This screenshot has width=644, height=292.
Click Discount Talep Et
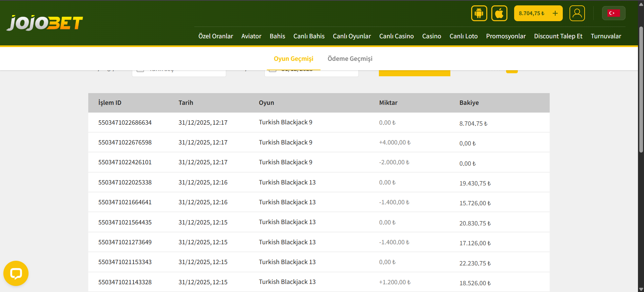coord(558,36)
